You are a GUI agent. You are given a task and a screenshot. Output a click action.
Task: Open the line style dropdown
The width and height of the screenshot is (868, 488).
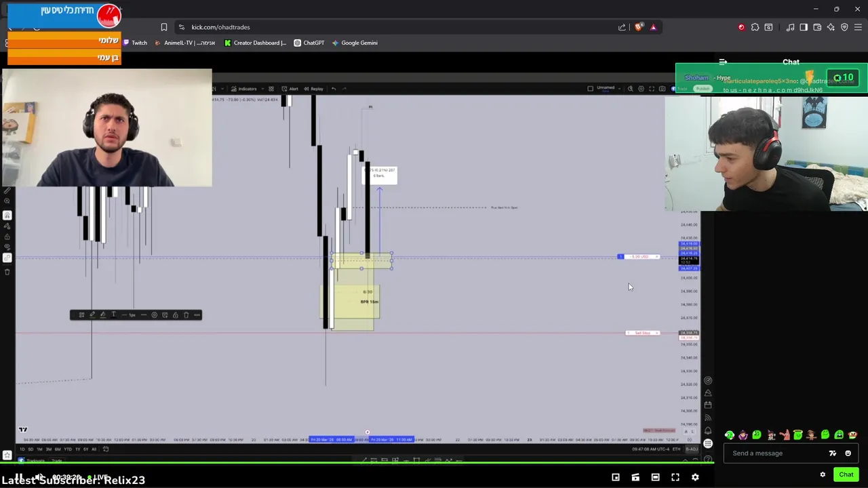tap(144, 315)
